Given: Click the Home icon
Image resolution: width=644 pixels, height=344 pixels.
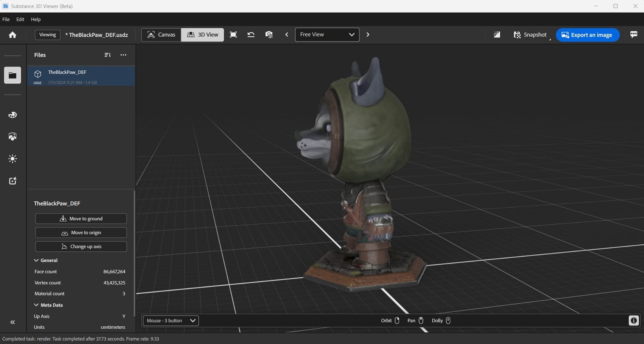Looking at the screenshot, I should tap(12, 35).
